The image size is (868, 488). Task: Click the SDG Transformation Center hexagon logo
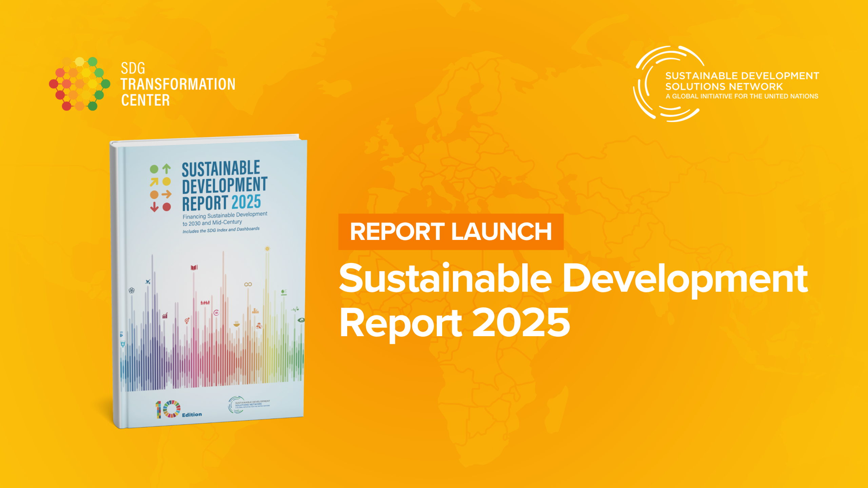tap(80, 84)
